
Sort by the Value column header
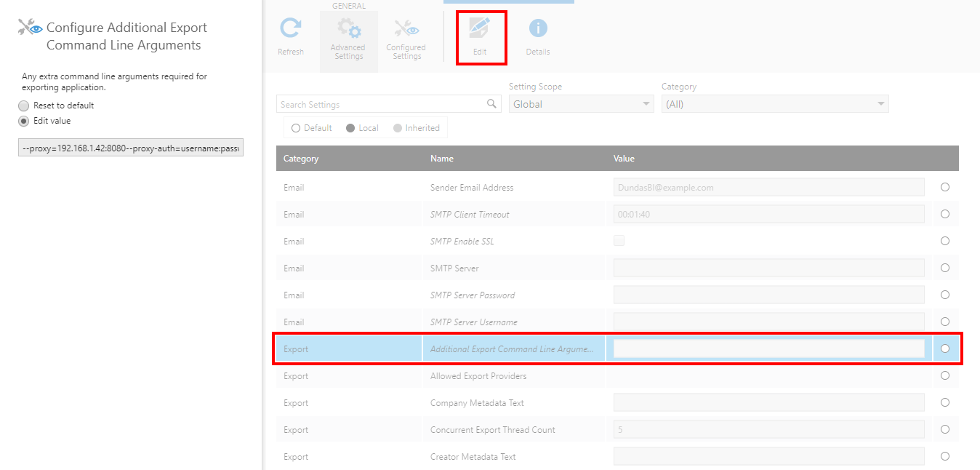[624, 158]
